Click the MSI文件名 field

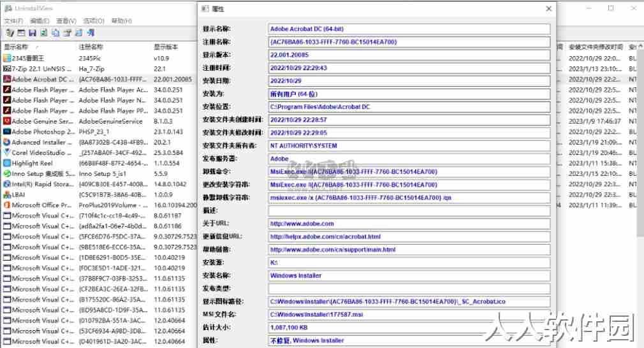[x=409, y=315]
